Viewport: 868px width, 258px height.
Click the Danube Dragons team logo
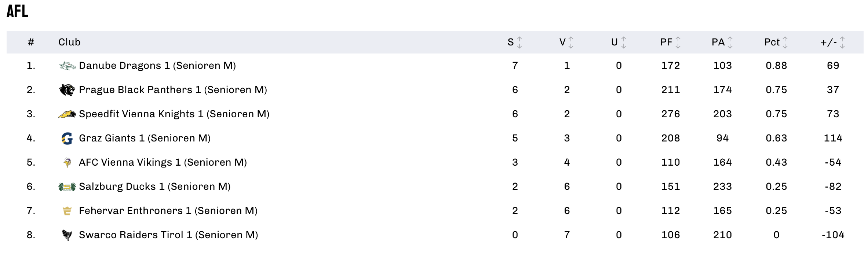[x=67, y=66]
